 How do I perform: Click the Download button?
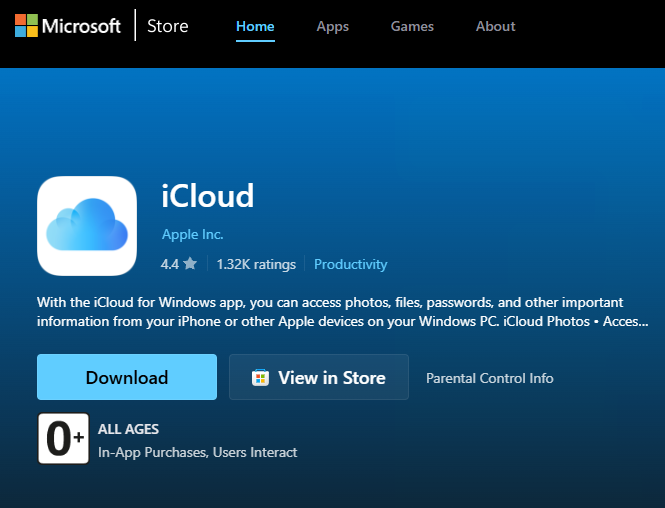(x=127, y=377)
